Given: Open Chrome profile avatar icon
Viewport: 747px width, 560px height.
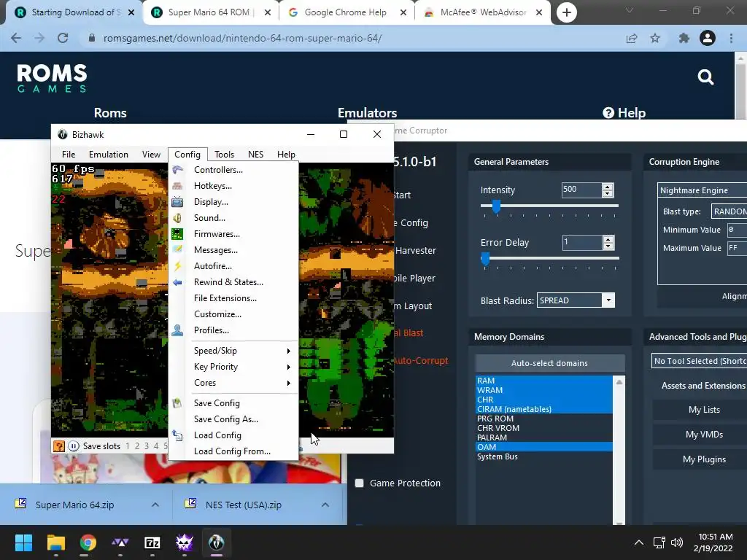Looking at the screenshot, I should click(708, 38).
